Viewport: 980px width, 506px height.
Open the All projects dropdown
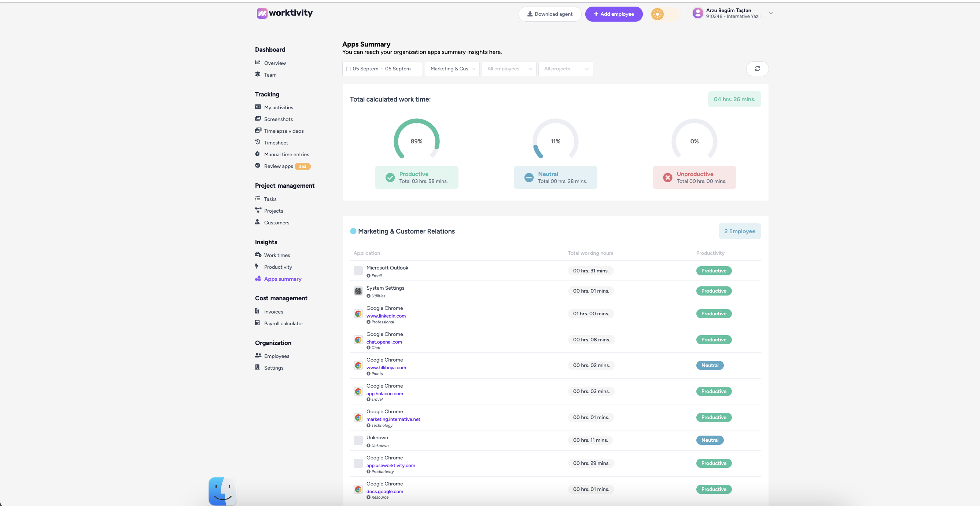565,69
